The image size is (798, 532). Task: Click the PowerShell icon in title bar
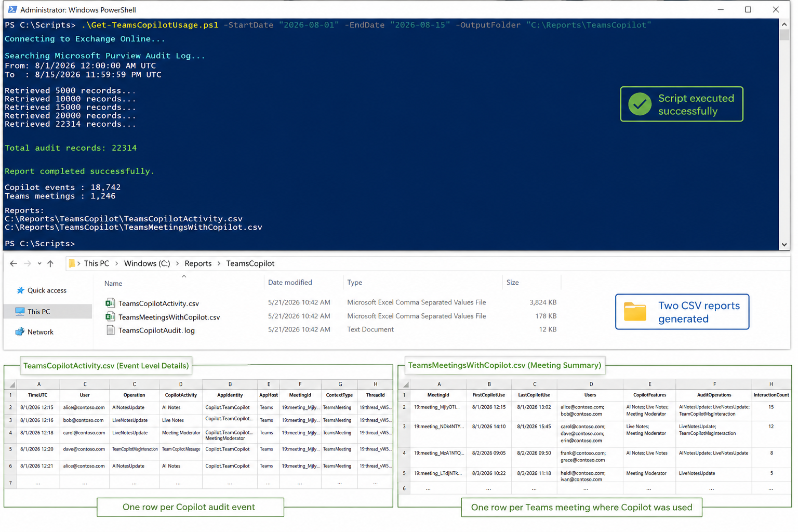(12, 9)
